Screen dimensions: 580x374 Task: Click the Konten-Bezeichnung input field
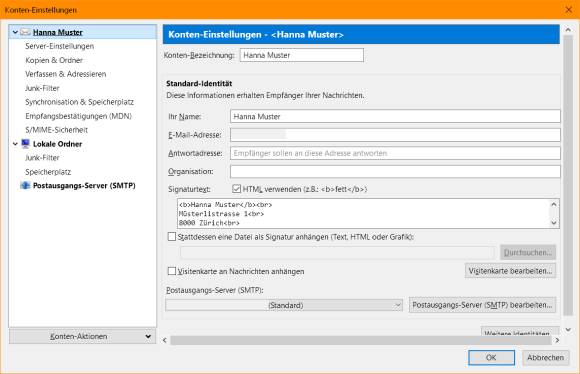tap(301, 55)
